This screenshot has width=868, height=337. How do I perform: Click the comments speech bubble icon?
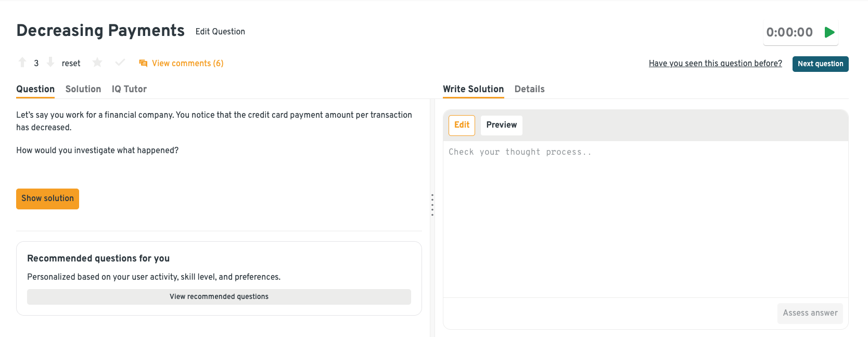pos(143,64)
